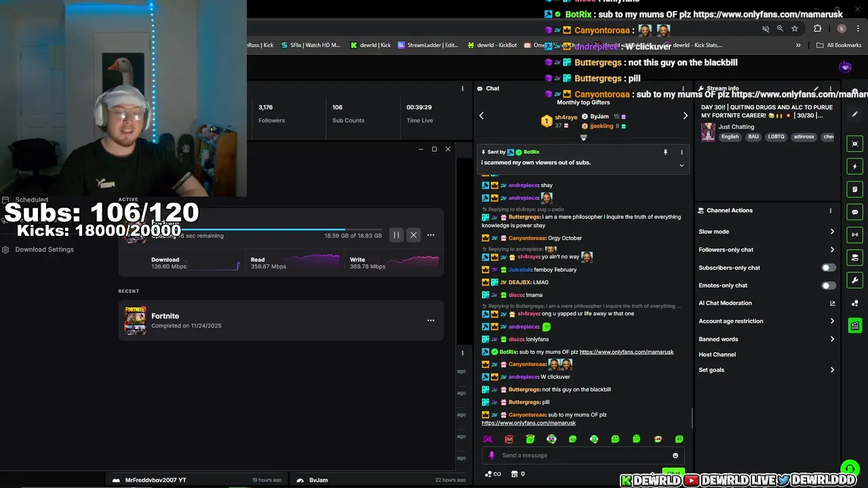Open options menu above recent subs list

click(462, 352)
